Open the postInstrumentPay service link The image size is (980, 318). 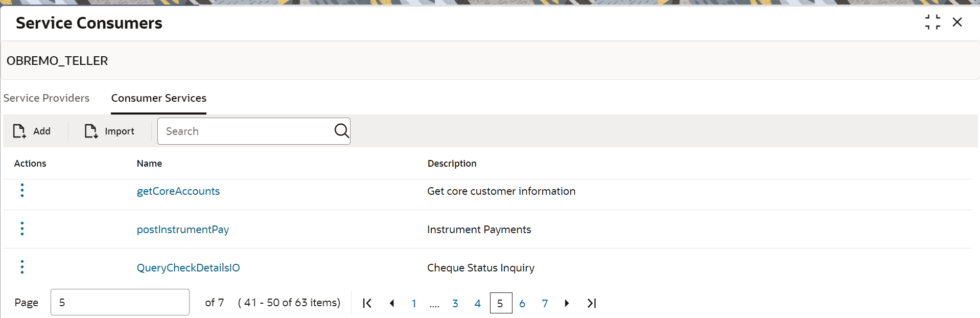click(183, 230)
